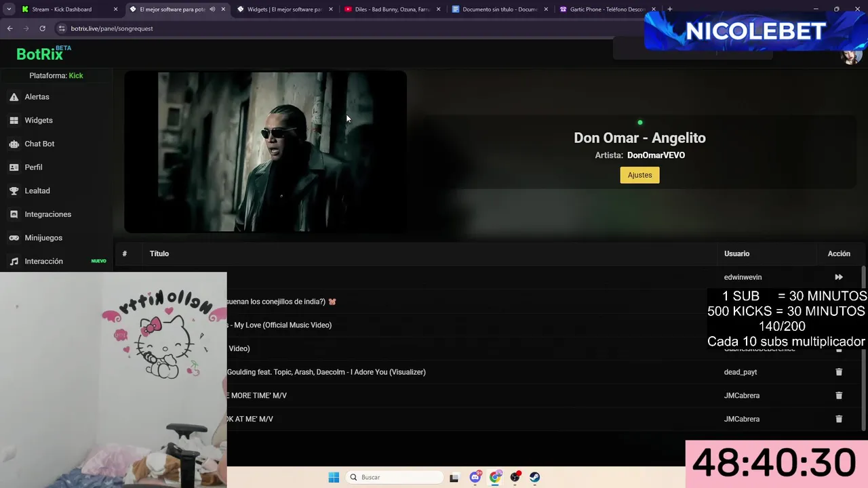
Task: Click the artist name DonOmarVEVO
Action: coord(656,155)
